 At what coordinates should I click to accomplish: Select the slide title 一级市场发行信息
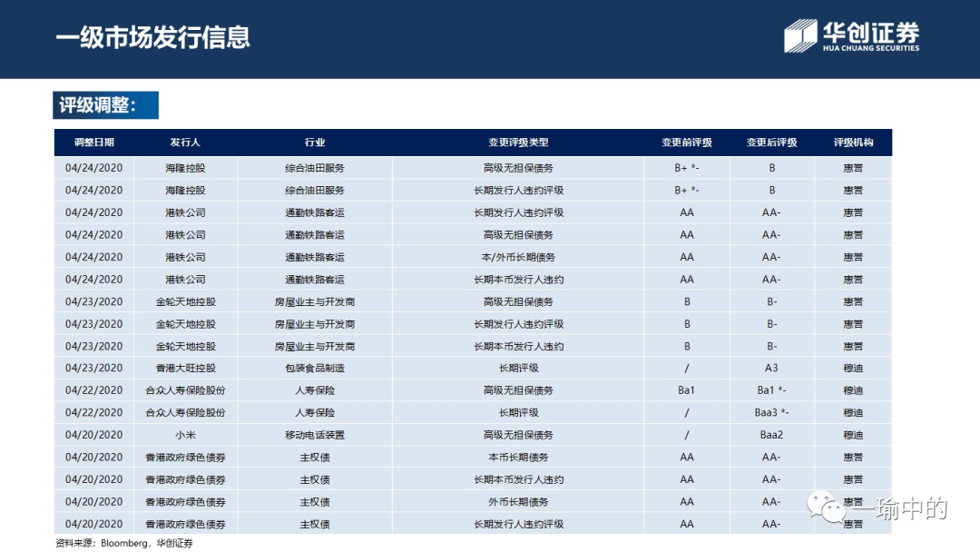pos(153,37)
